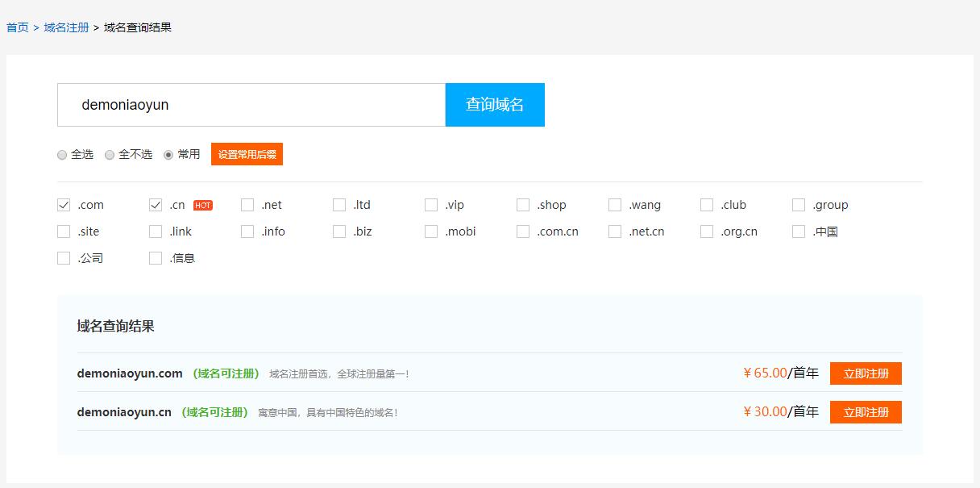The height and width of the screenshot is (488, 980).
Task: Click the 寓意中国 description text
Action: (x=328, y=413)
